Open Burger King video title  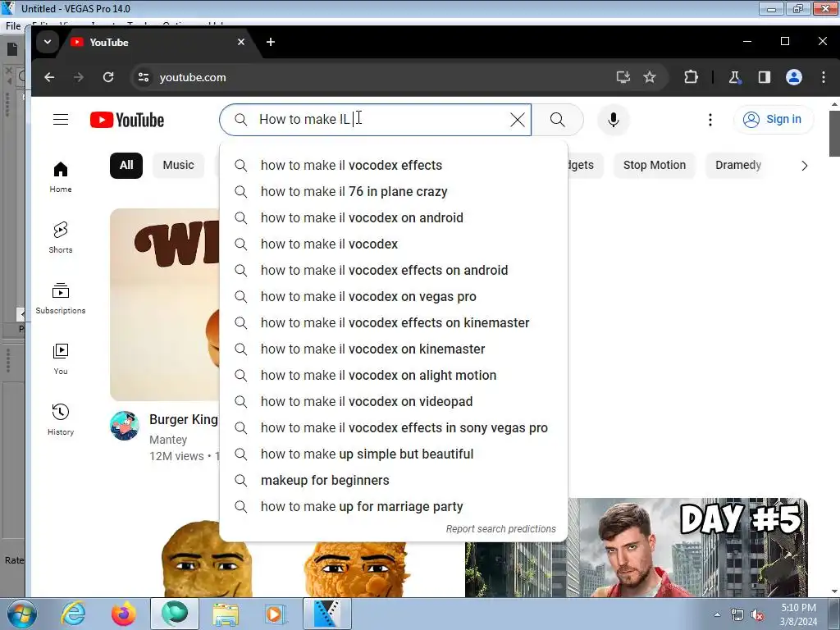(x=184, y=419)
